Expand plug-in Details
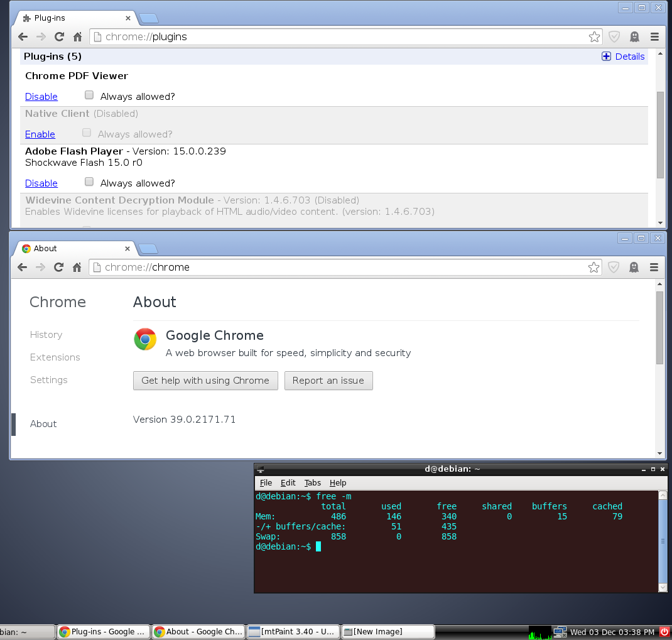672x640 pixels. [623, 57]
